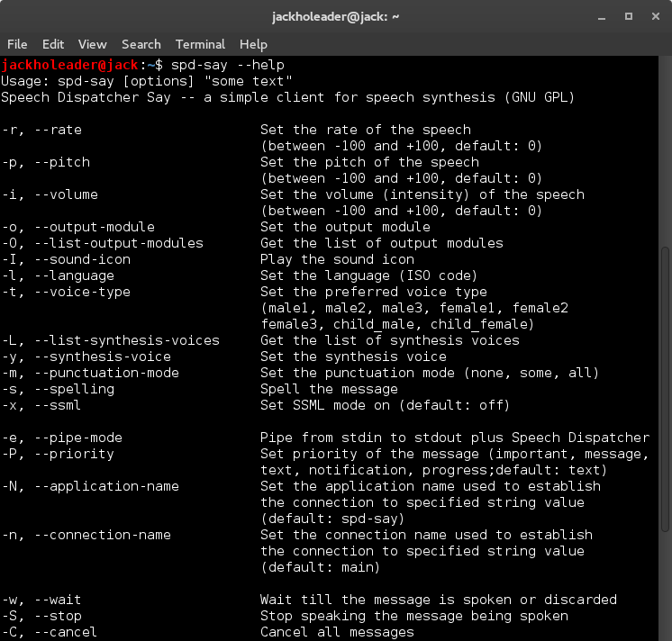
Task: Click the '(male1, male2, male3, female1, female2' line
Action: (414, 308)
